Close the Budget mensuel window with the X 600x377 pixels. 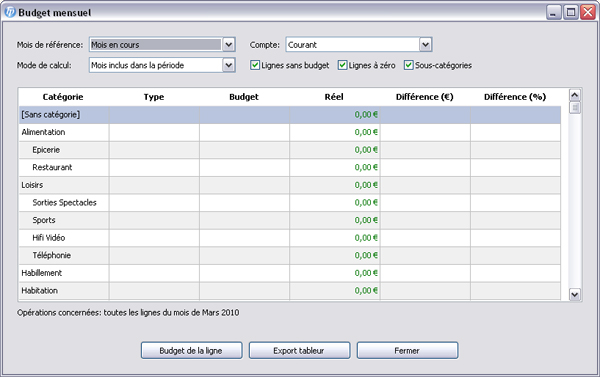pos(588,13)
